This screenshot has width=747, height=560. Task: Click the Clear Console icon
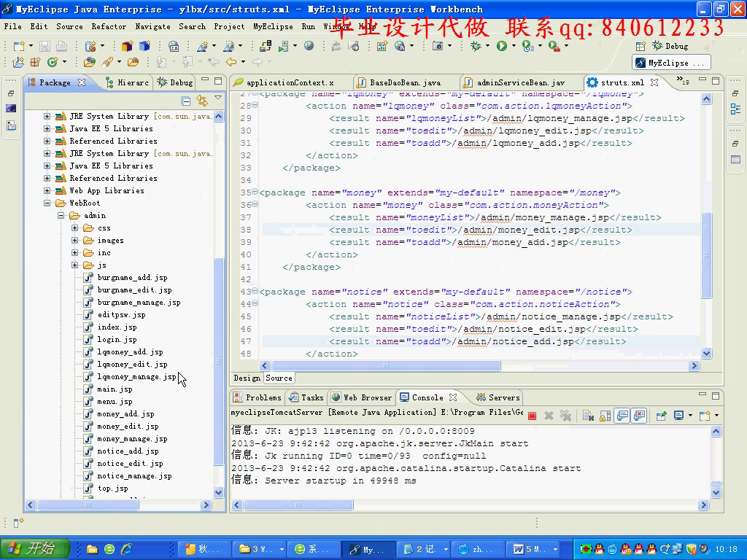588,416
